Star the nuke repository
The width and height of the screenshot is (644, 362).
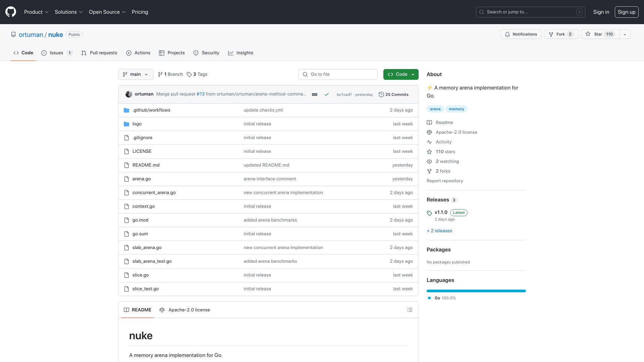600,34
